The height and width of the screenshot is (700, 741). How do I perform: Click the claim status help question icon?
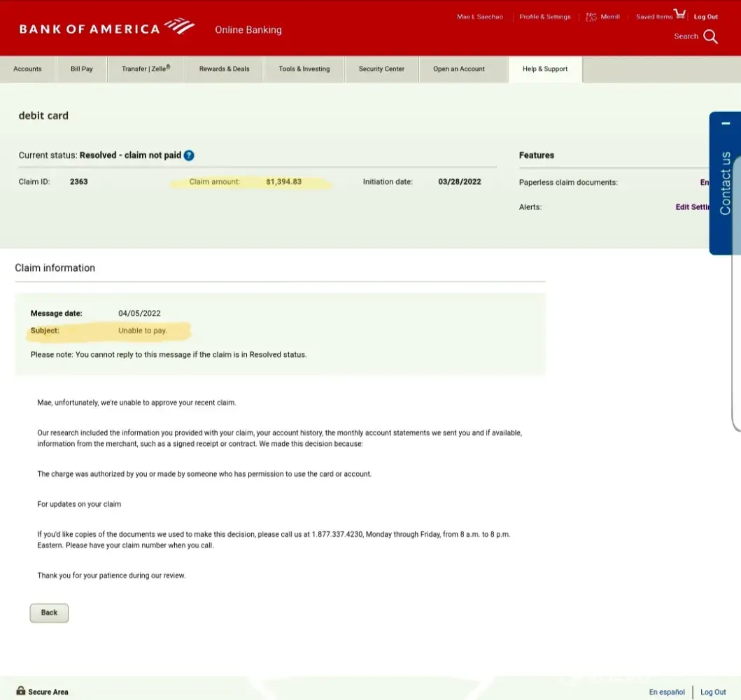pos(189,155)
